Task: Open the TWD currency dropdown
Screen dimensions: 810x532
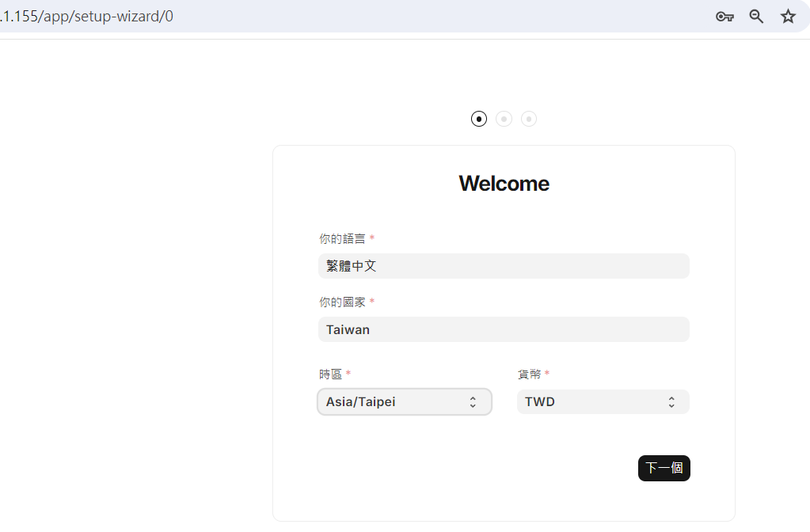Action: 603,402
